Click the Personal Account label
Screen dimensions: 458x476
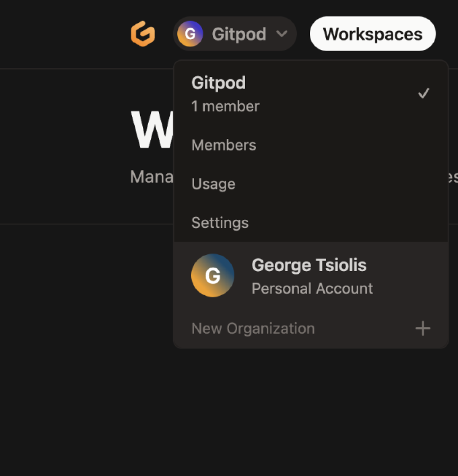click(312, 288)
